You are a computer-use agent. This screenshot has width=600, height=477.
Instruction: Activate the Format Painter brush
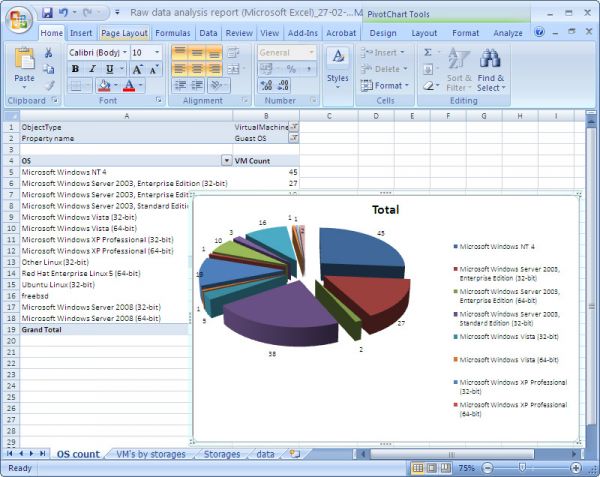pos(50,85)
